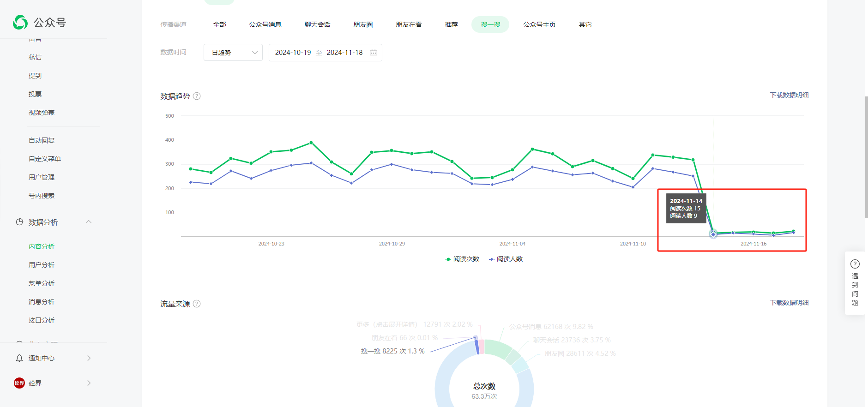
Task: Open 自动回复 in sidebar
Action: 42,140
